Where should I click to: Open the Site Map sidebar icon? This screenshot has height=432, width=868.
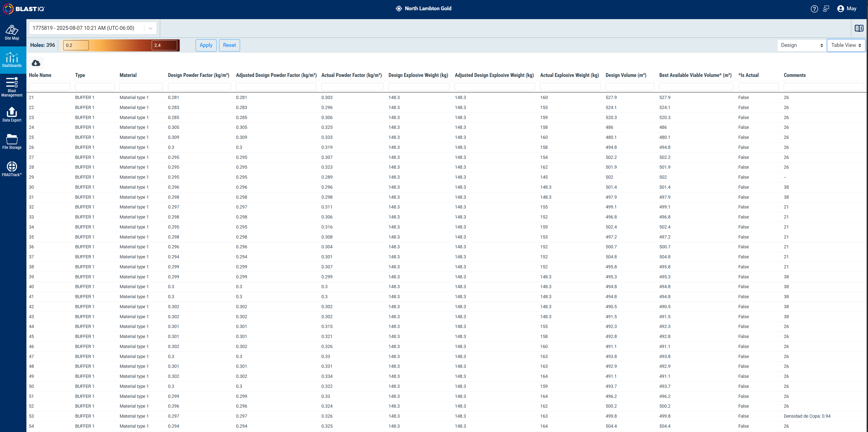(12, 33)
